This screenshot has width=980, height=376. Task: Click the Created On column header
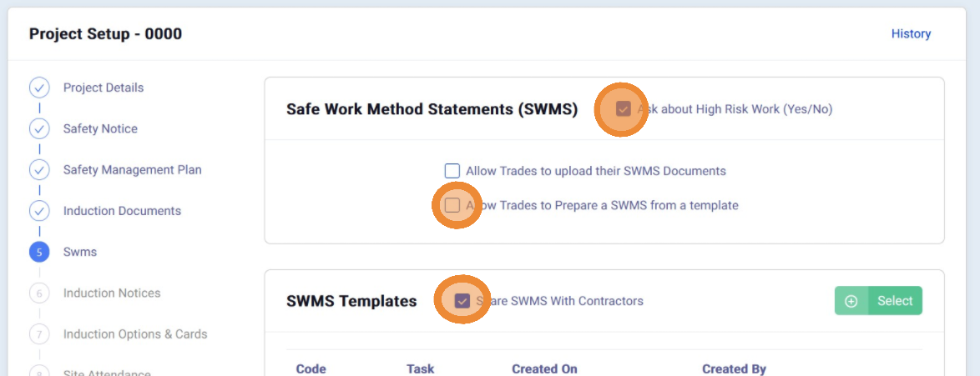tap(544, 368)
